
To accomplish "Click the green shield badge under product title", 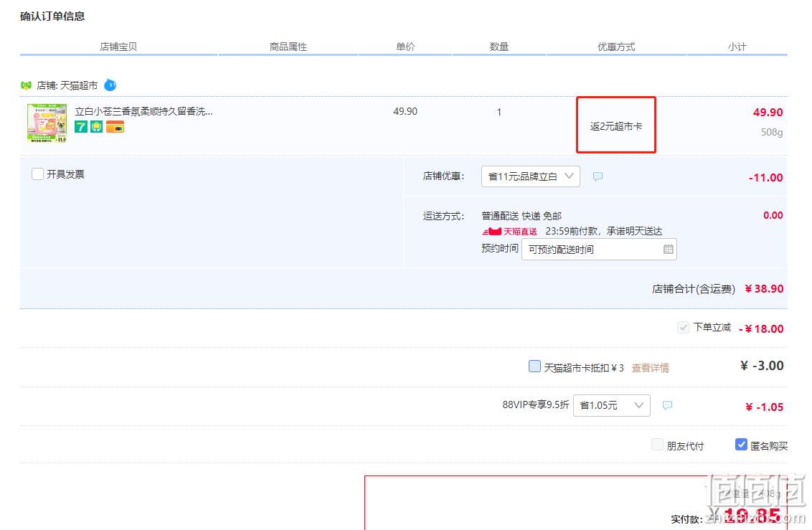I will coord(97,127).
